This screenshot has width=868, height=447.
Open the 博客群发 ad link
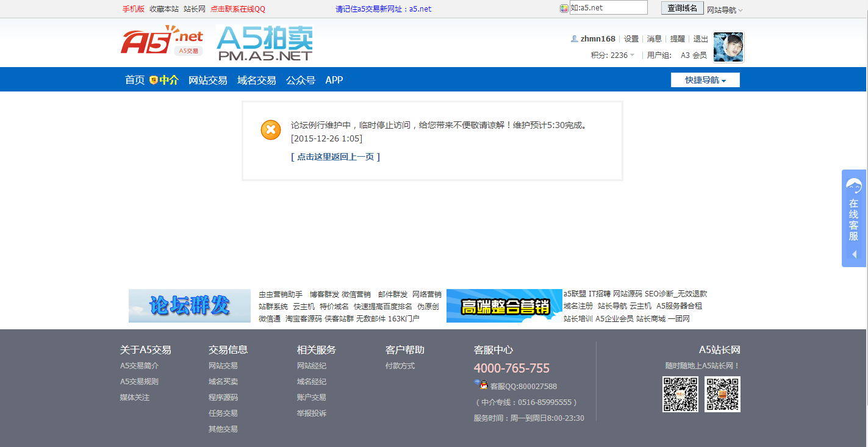tap(325, 294)
